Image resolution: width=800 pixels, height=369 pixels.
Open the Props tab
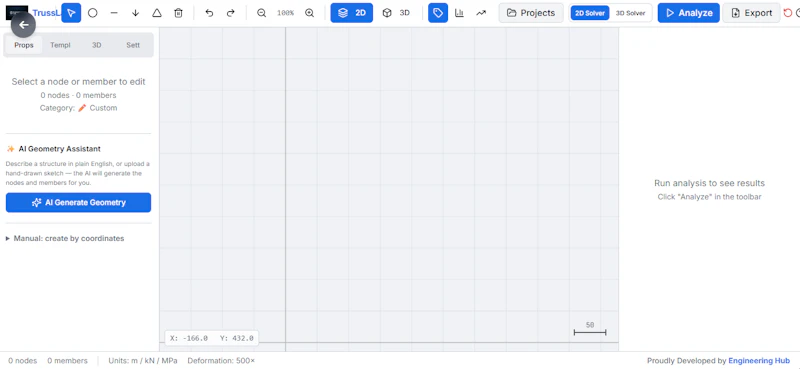tap(24, 45)
